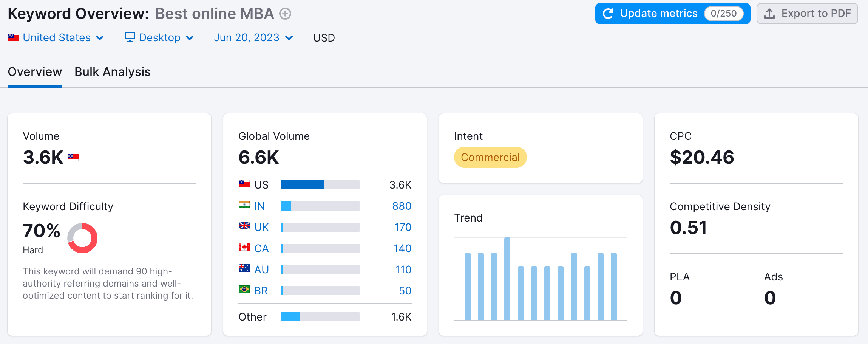
Task: Select the Overview tab
Action: point(35,72)
